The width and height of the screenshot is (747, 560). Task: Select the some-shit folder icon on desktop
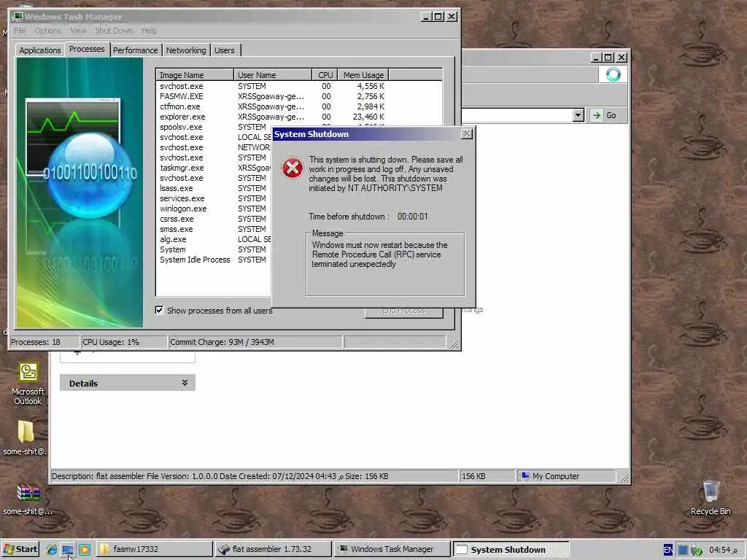tap(26, 432)
